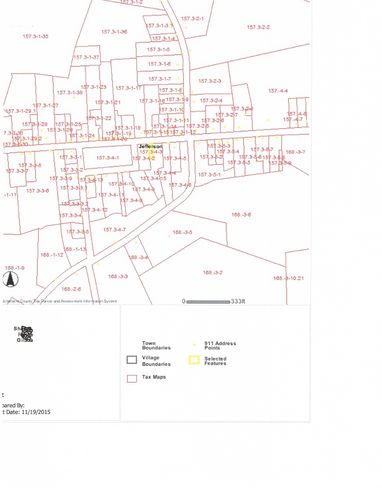The height and width of the screenshot is (498, 382).
Task: Click the Tax Maps legend symbol
Action: point(132,379)
